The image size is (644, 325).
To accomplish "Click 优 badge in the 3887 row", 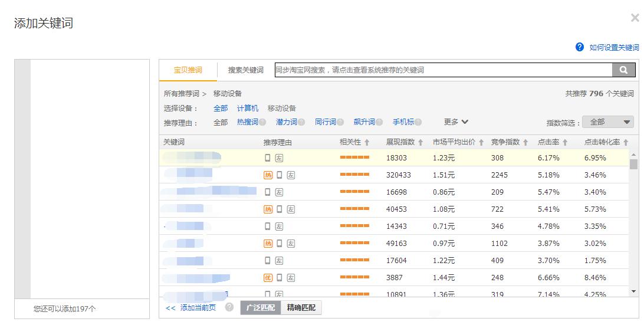I will pos(268,278).
